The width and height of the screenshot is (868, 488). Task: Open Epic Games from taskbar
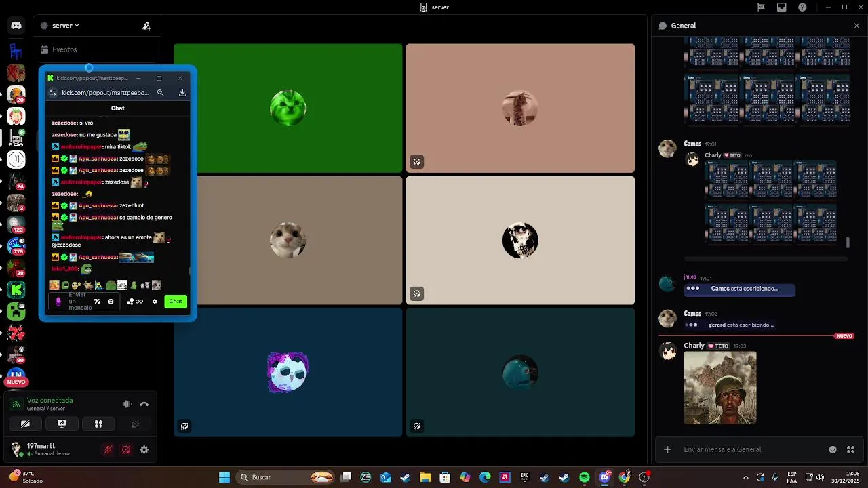pos(524,477)
